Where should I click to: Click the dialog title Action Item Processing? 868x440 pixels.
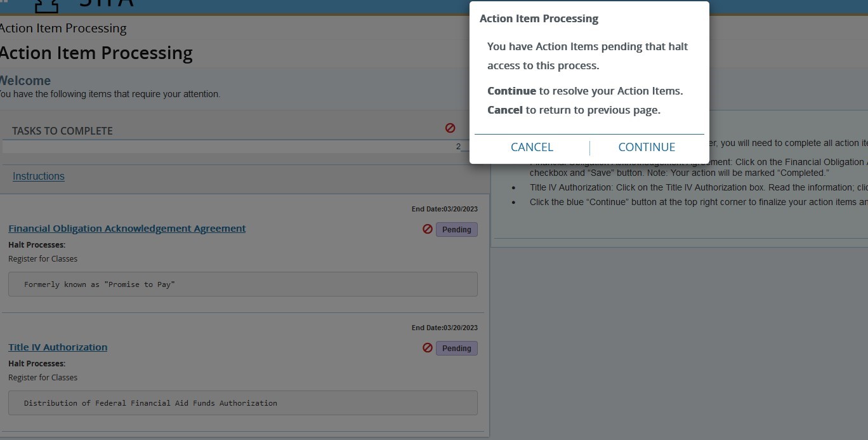click(x=539, y=18)
